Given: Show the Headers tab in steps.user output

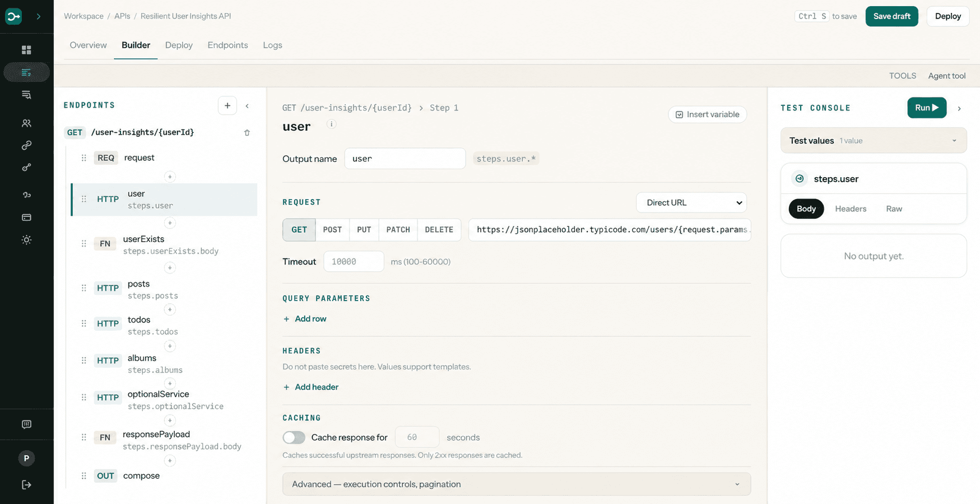Looking at the screenshot, I should point(851,209).
